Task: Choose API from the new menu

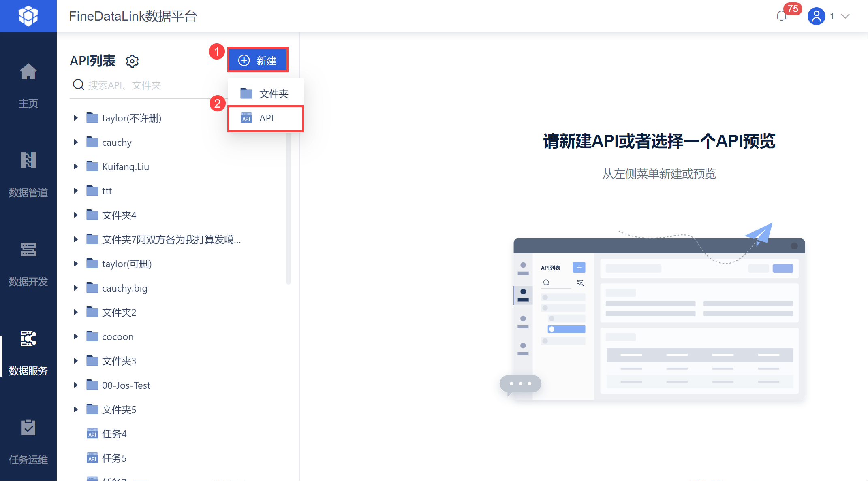Action: 265,118
